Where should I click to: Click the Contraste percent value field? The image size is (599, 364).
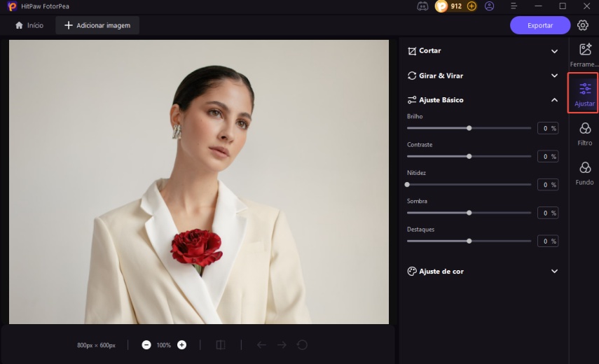coord(548,156)
